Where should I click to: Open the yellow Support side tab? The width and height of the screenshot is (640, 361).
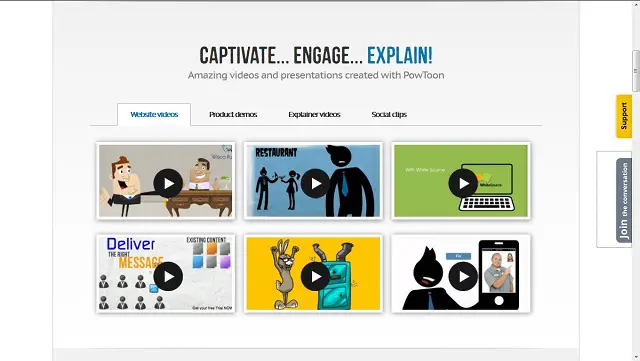point(624,116)
